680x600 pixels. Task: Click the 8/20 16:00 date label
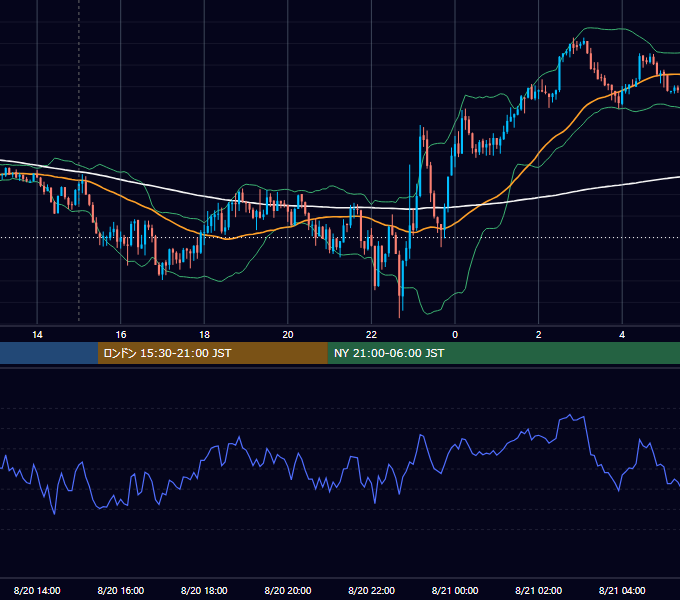[121, 590]
